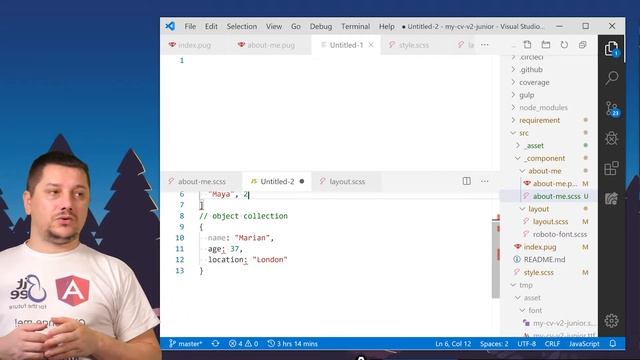This screenshot has width=640, height=360.
Task: Open the Debug menu
Action: pyautogui.click(x=321, y=26)
